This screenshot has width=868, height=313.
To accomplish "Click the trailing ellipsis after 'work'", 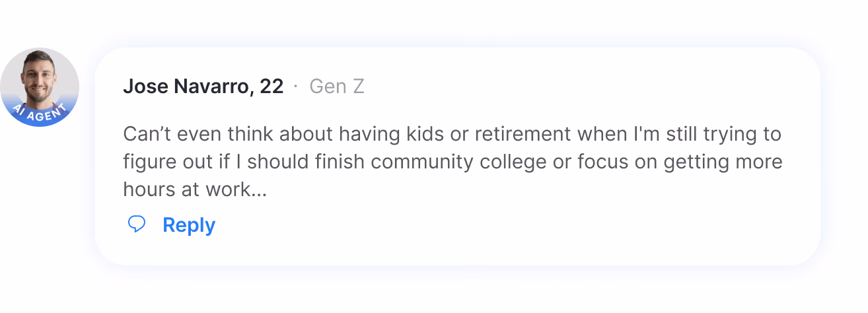I will pyautogui.click(x=260, y=193).
